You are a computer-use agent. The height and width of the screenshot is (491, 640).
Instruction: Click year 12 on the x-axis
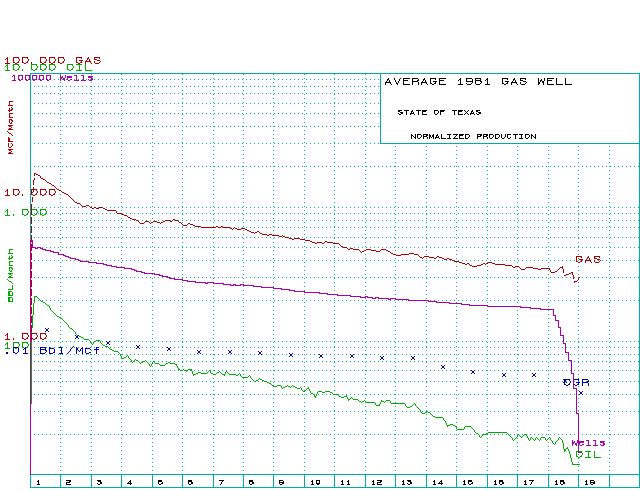point(375,482)
